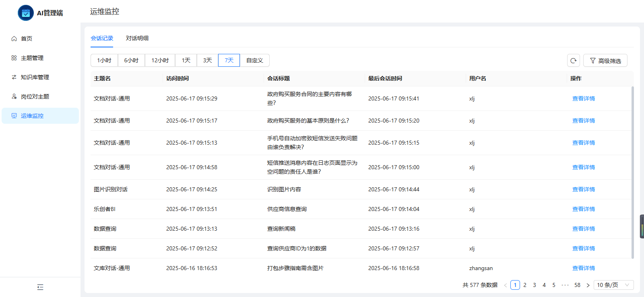Screen dimensions: 644x297
Task: Select the 1小时 time range
Action: (x=104, y=60)
